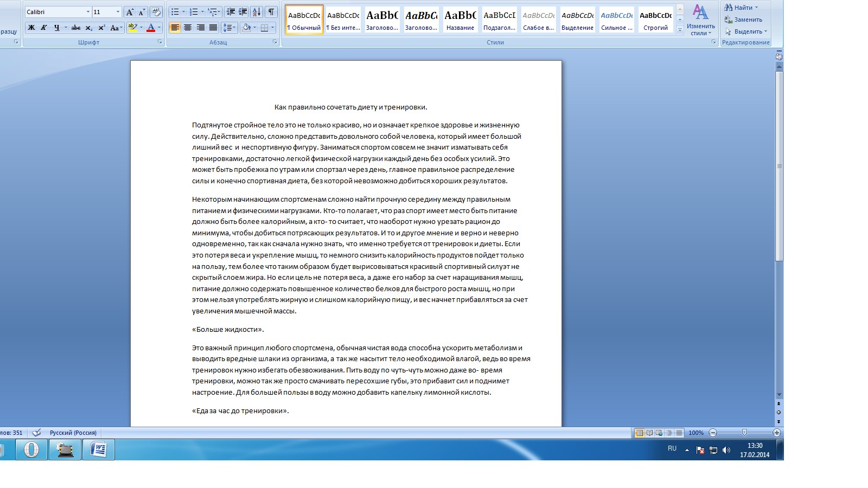The height and width of the screenshot is (488, 868).
Task: Open the Абзац dialog launcher
Action: [275, 42]
